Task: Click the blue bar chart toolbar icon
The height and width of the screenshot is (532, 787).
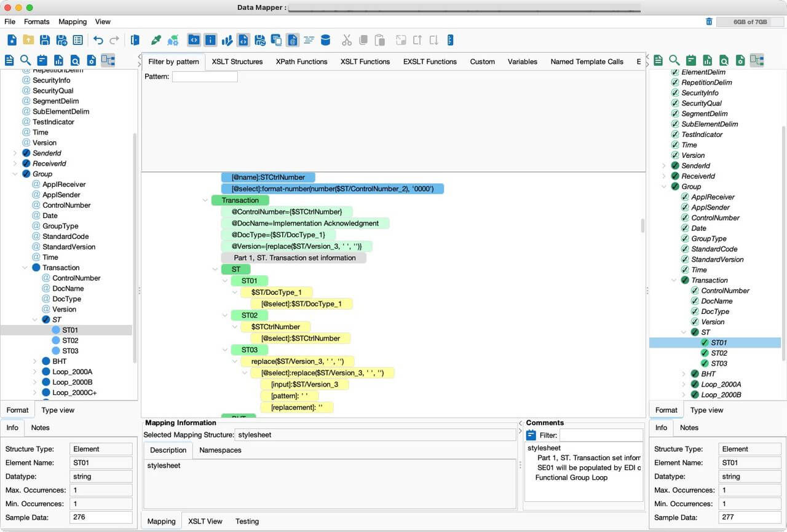Action: coord(227,41)
